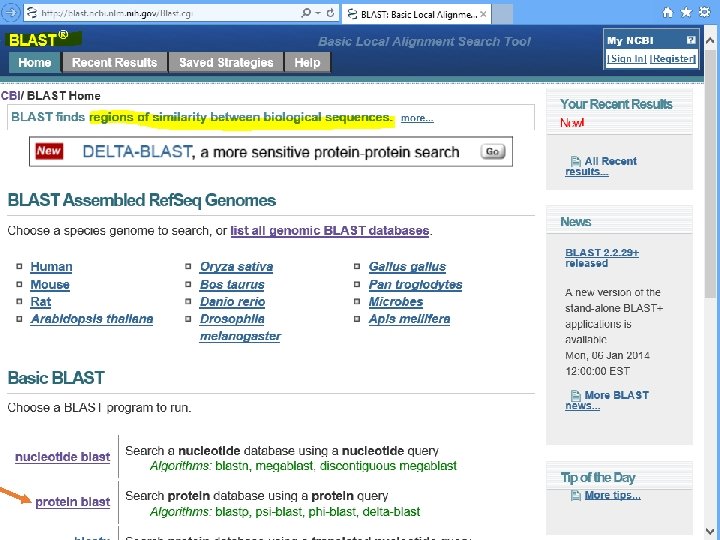
Task: Go to the Home tab
Action: click(x=34, y=62)
